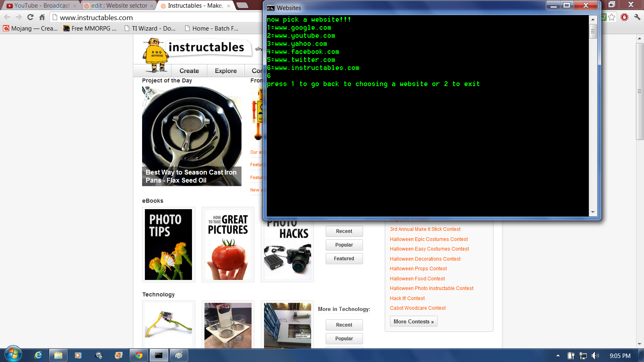Image resolution: width=644 pixels, height=362 pixels.
Task: Open Halloween Easy Costumes Contest link
Action: coord(429,249)
